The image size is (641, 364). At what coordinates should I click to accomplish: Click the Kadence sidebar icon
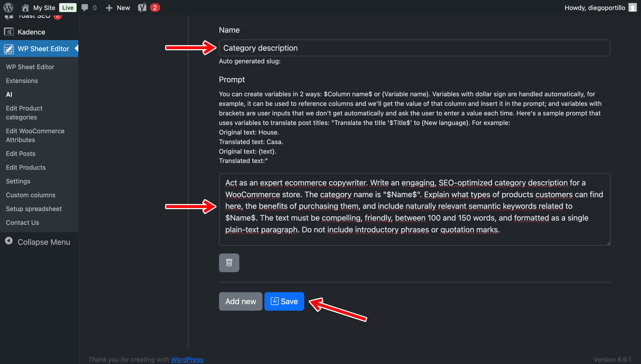point(9,32)
